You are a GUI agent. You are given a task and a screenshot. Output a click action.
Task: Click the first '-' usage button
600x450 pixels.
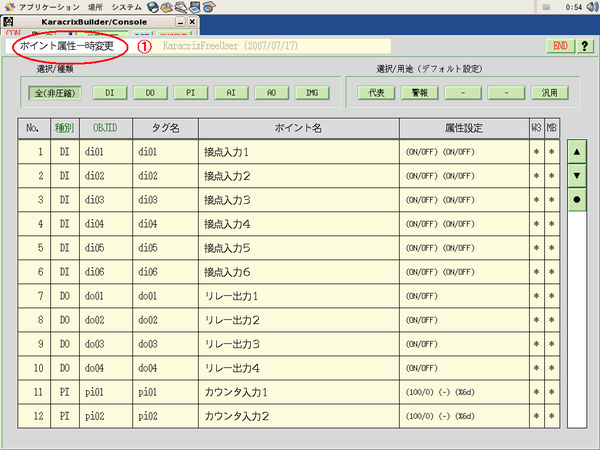pos(463,93)
